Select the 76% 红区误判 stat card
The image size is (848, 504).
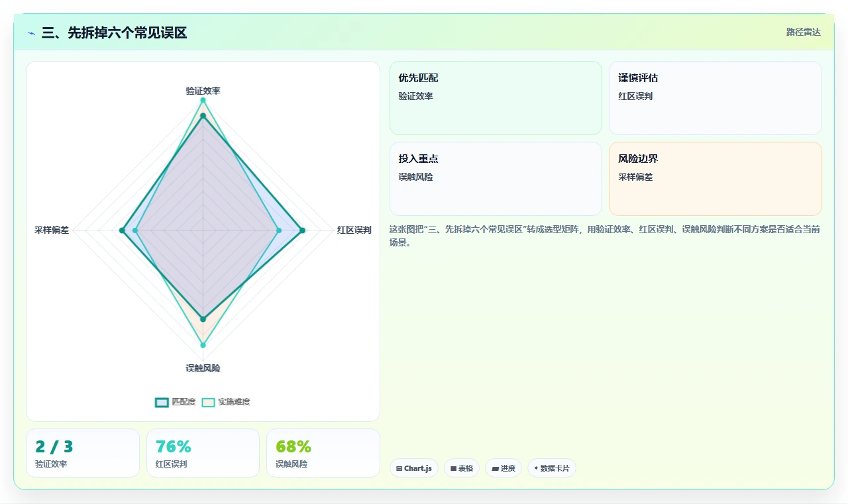pyautogui.click(x=203, y=453)
